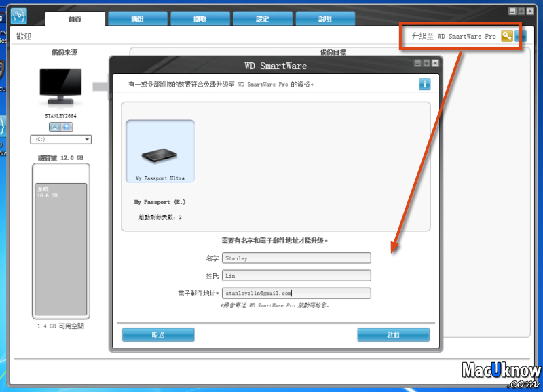This screenshot has height=392, width=543.
Task: Open the 說明 tab
Action: 325,19
